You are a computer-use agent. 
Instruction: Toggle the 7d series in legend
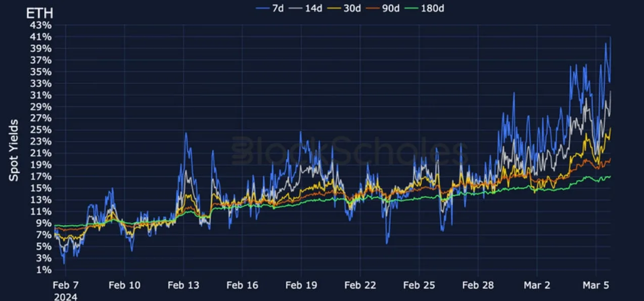(x=269, y=8)
